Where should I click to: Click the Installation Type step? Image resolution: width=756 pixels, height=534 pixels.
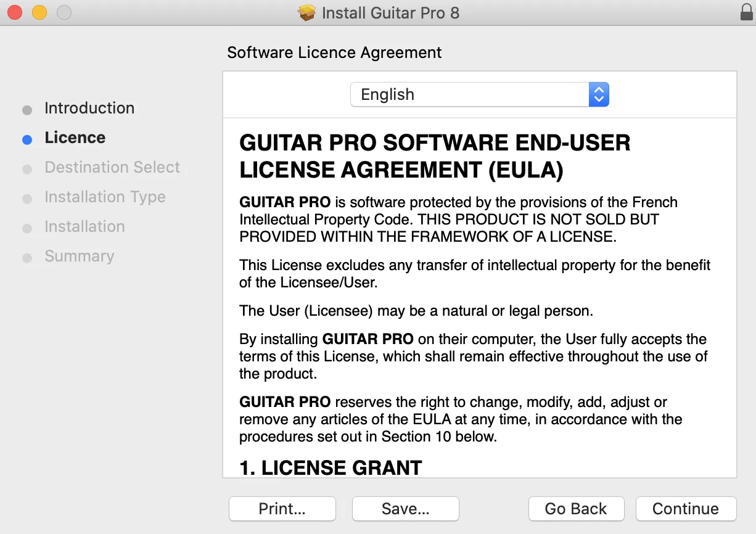(x=105, y=197)
